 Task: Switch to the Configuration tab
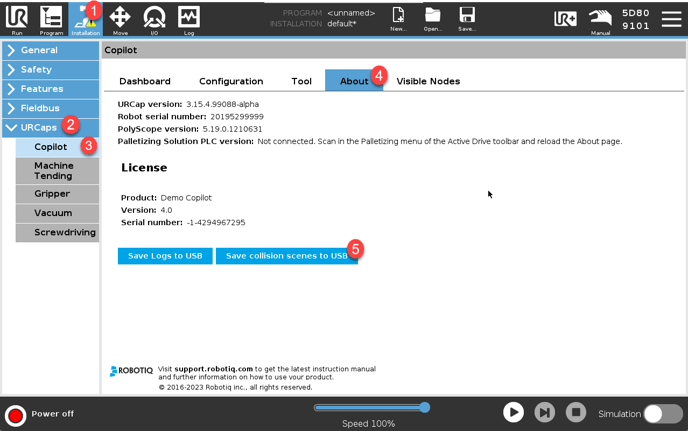[x=231, y=81]
